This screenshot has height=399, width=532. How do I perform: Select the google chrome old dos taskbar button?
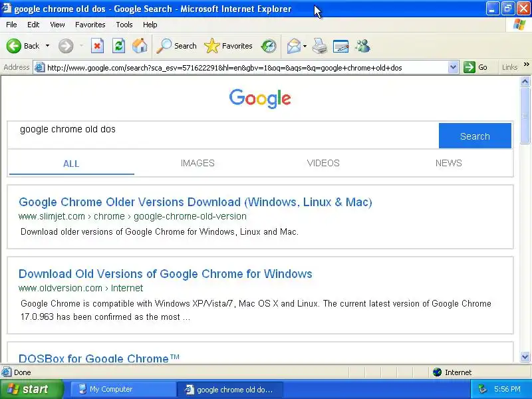230,389
